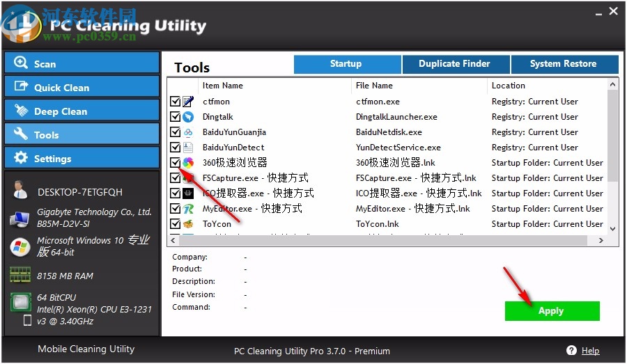627x364 pixels.
Task: Uncheck the FSCapture.exe checkbox
Action: click(175, 177)
